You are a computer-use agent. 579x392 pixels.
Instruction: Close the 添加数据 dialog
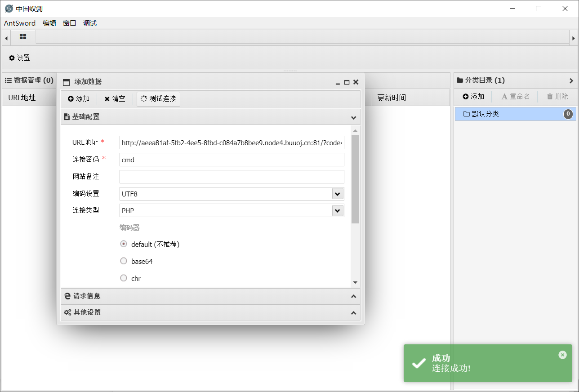click(356, 82)
